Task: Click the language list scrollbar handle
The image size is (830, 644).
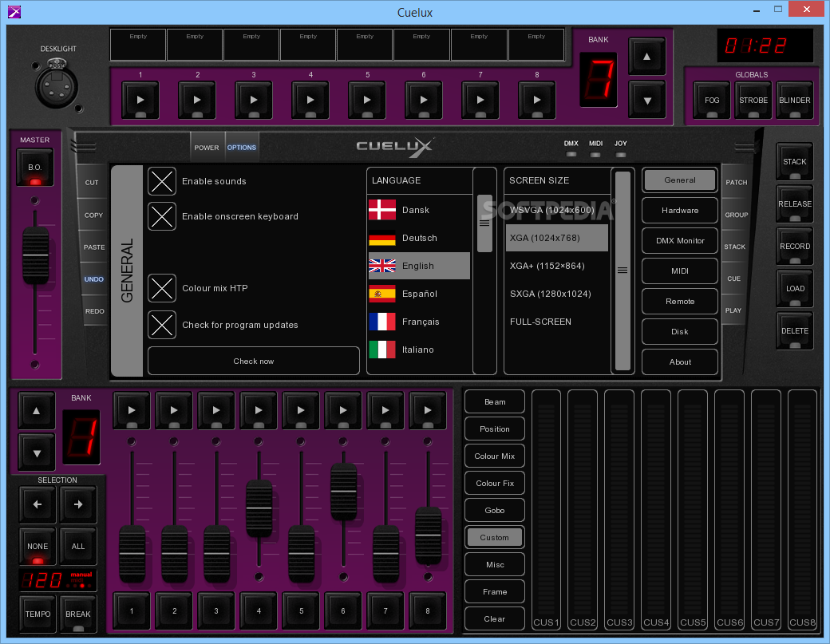Action: pyautogui.click(x=484, y=223)
